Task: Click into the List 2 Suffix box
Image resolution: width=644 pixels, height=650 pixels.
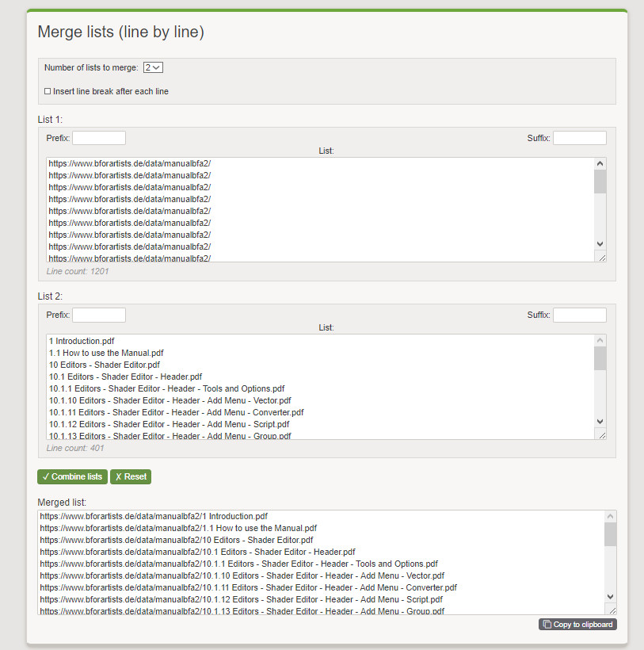Action: pyautogui.click(x=579, y=315)
